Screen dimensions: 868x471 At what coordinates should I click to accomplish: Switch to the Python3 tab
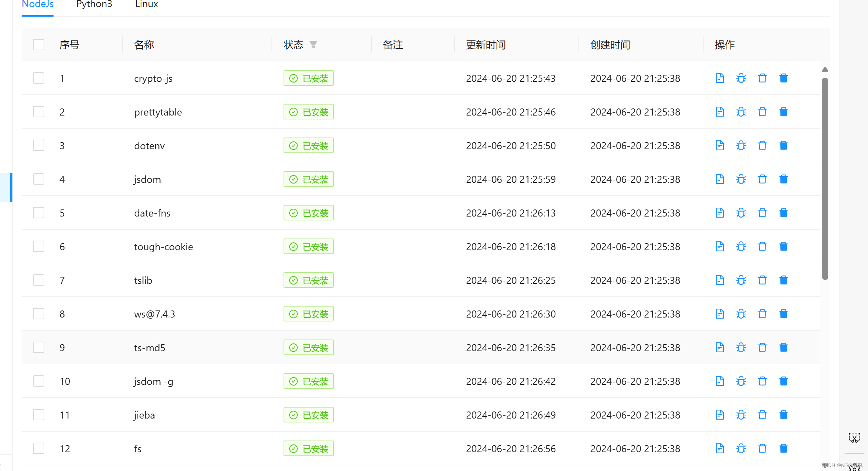coord(94,4)
